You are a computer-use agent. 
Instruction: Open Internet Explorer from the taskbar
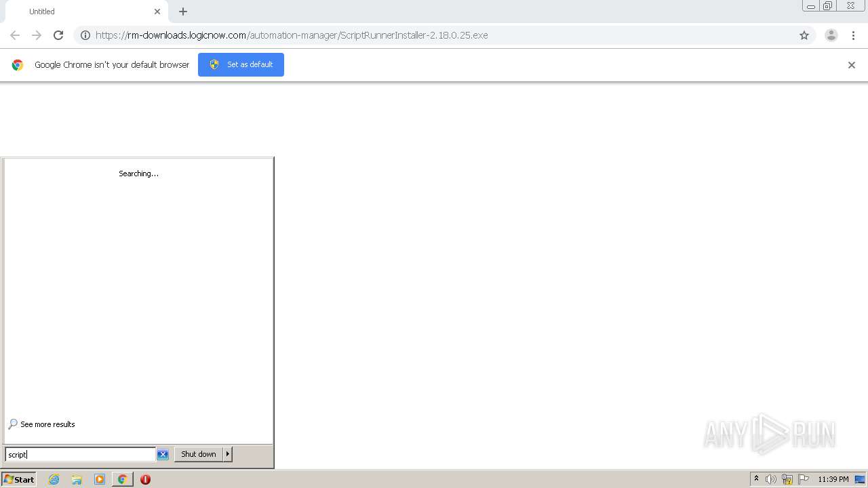point(54,479)
